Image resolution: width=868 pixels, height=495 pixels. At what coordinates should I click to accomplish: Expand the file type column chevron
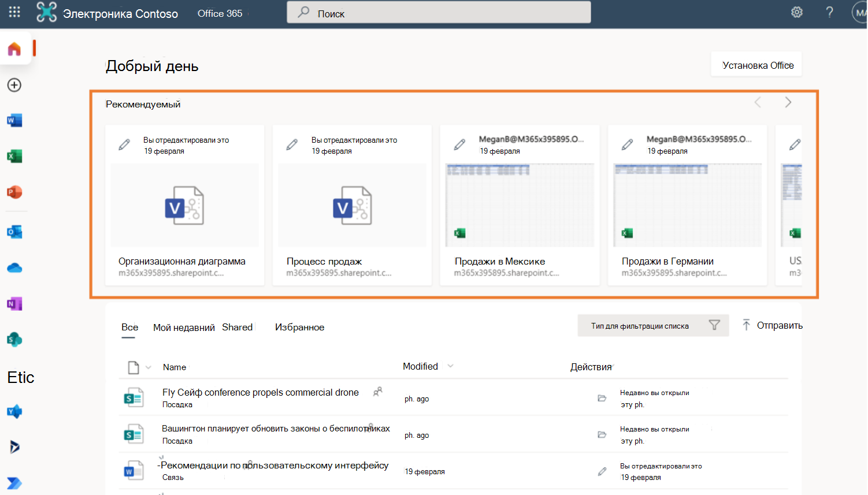[x=148, y=367]
